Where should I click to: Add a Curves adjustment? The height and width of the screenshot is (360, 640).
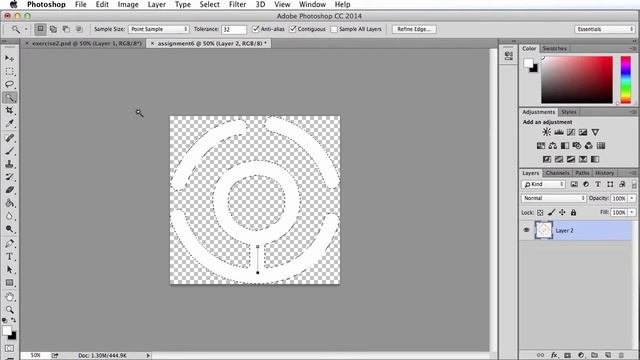pyautogui.click(x=571, y=132)
